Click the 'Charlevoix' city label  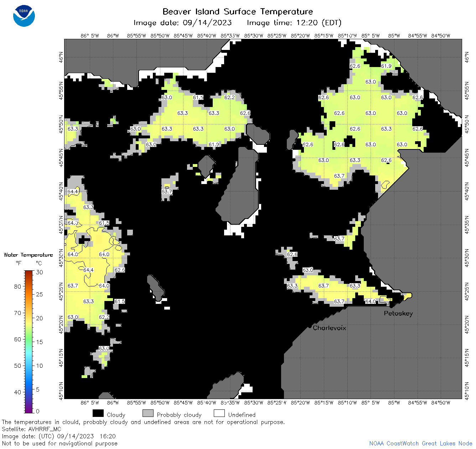click(x=330, y=328)
